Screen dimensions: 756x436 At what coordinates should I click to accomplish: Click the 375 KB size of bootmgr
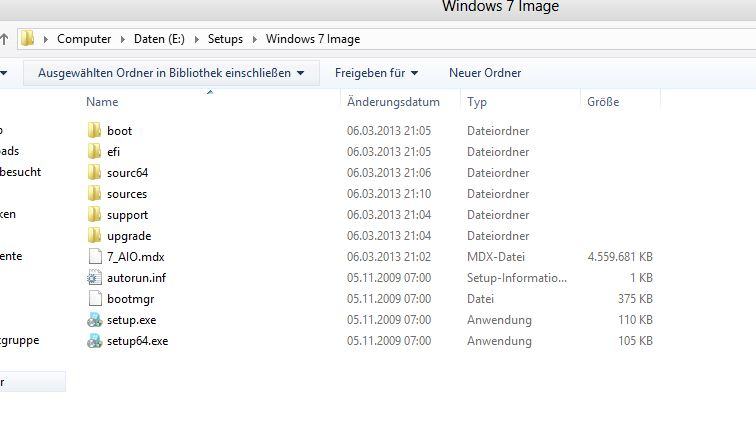click(635, 299)
